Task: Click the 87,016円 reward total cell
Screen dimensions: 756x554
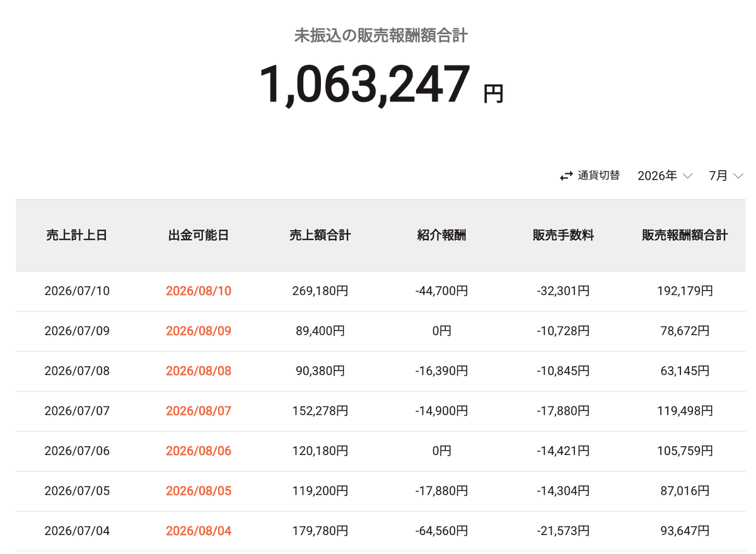Action: [x=685, y=491]
